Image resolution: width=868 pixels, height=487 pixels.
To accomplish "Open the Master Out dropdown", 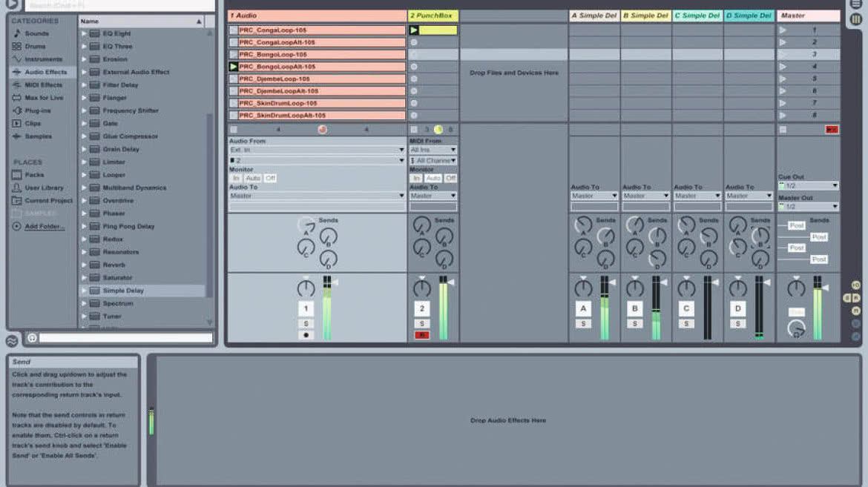I will pyautogui.click(x=808, y=206).
